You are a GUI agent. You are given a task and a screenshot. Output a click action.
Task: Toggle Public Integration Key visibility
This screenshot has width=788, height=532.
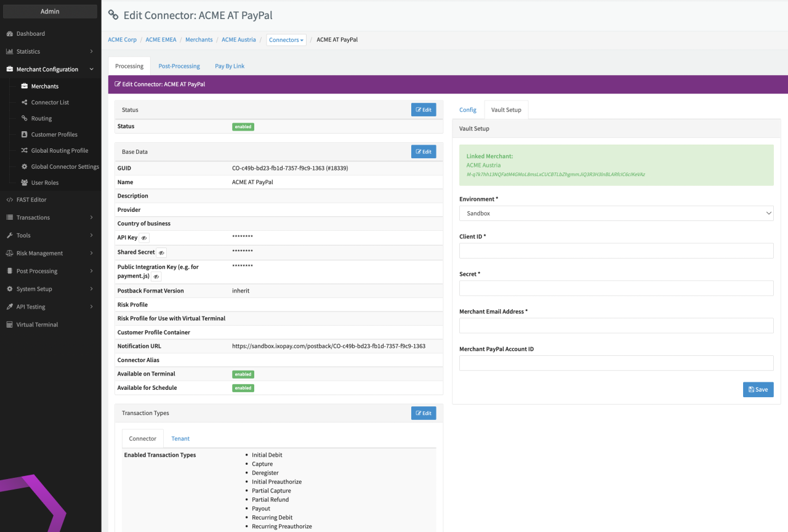[x=156, y=276]
